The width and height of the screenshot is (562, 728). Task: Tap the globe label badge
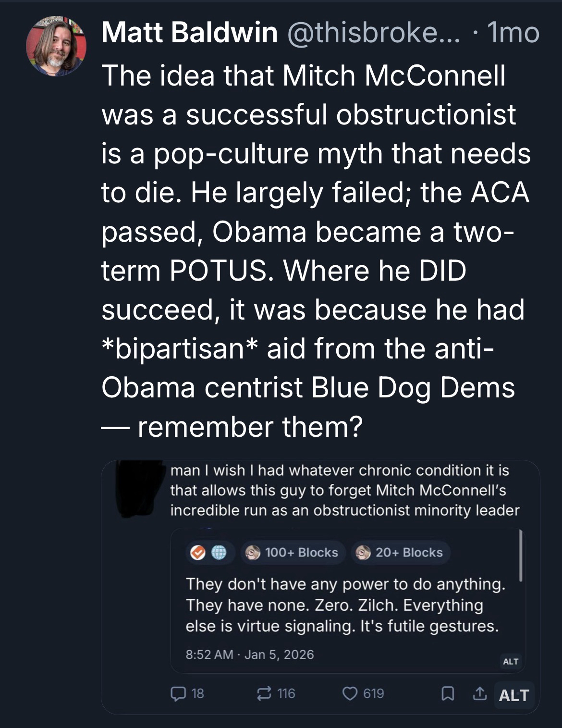click(x=219, y=553)
